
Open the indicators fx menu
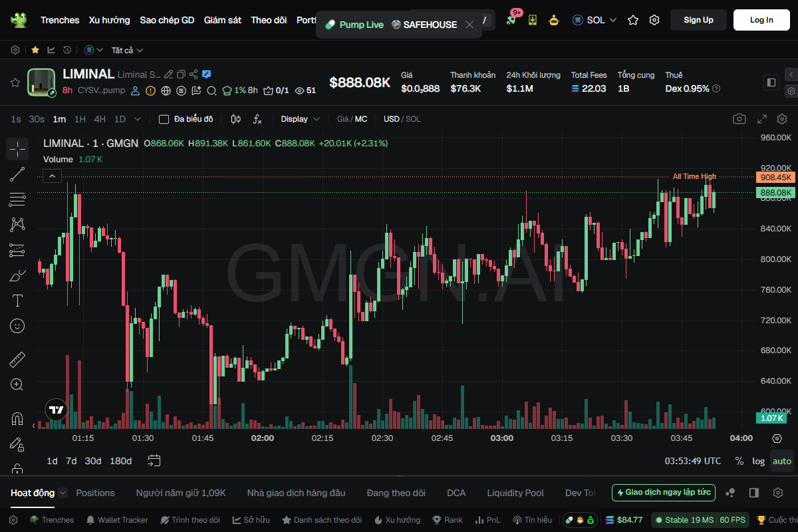pyautogui.click(x=258, y=119)
